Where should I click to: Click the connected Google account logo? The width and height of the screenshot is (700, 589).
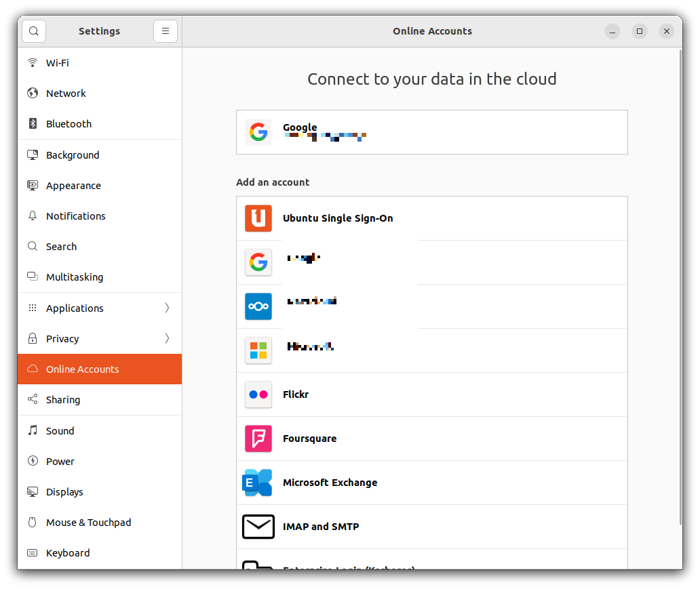click(x=258, y=132)
